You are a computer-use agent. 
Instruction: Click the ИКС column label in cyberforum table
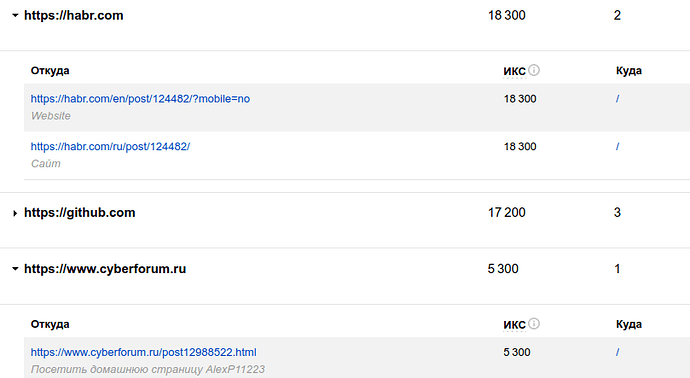tap(514, 324)
